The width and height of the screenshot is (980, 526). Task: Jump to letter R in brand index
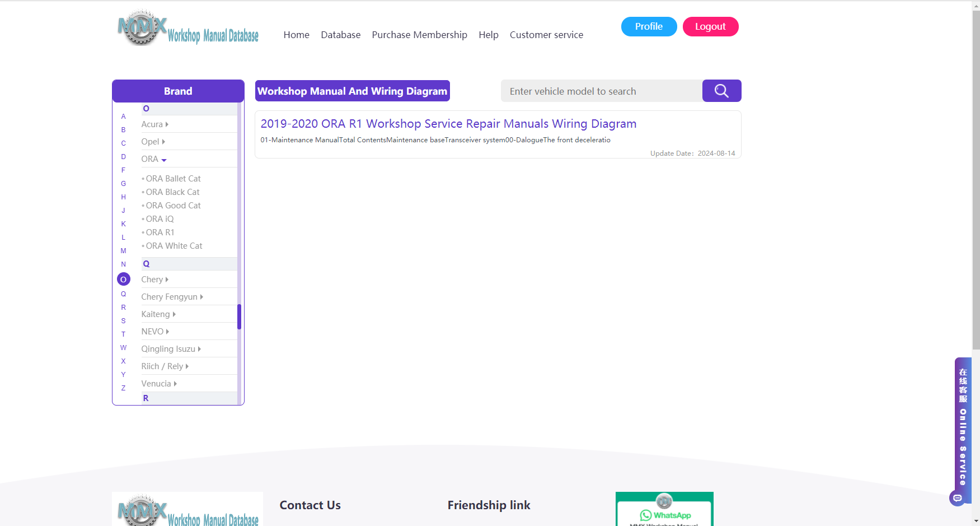coord(124,308)
